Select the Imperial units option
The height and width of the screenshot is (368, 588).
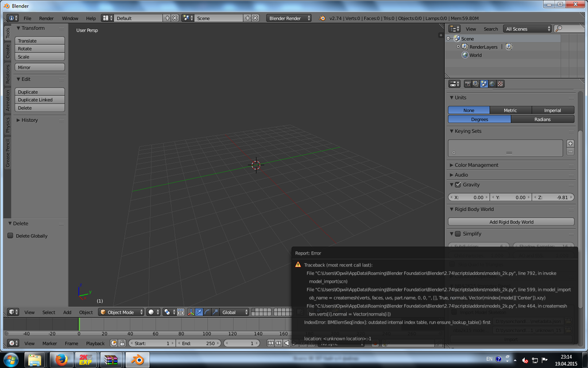coord(553,110)
